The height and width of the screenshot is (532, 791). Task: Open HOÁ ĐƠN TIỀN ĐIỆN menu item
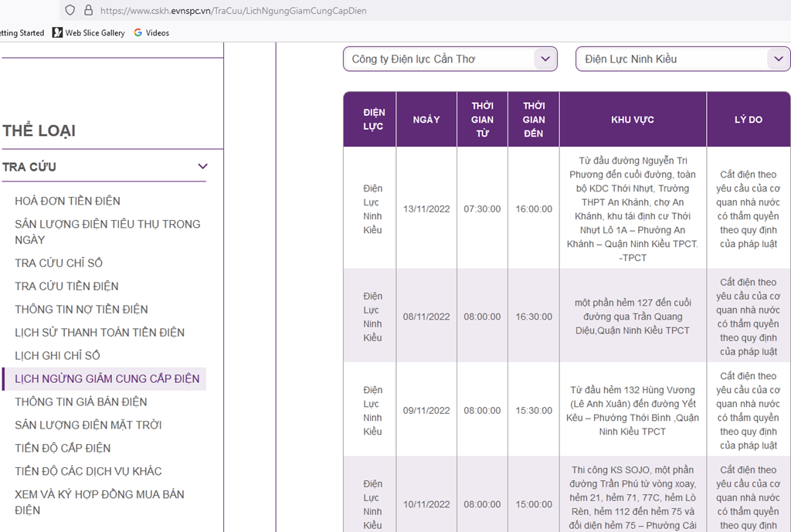pos(67,201)
